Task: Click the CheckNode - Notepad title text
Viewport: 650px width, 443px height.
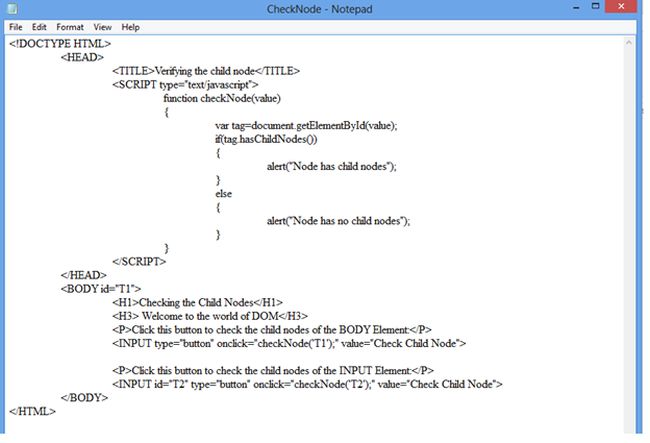Action: click(319, 9)
